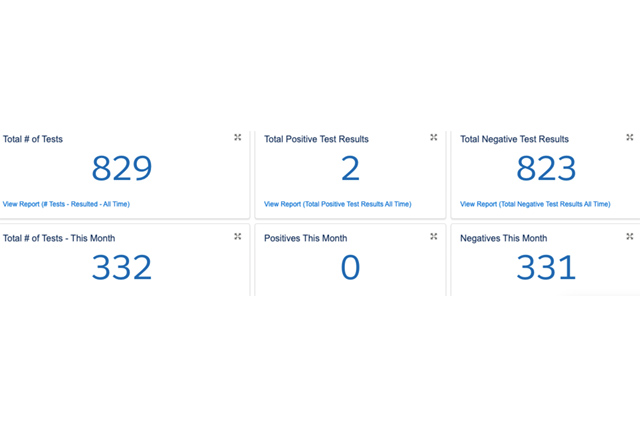Click the 823 total negatives metric
Image resolution: width=640 pixels, height=428 pixels.
(546, 169)
